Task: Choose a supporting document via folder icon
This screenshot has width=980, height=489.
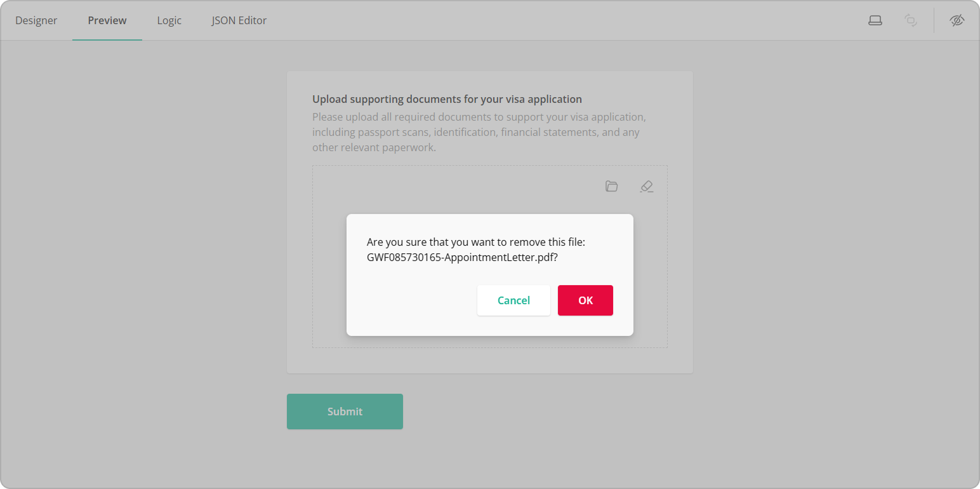Action: (x=611, y=186)
